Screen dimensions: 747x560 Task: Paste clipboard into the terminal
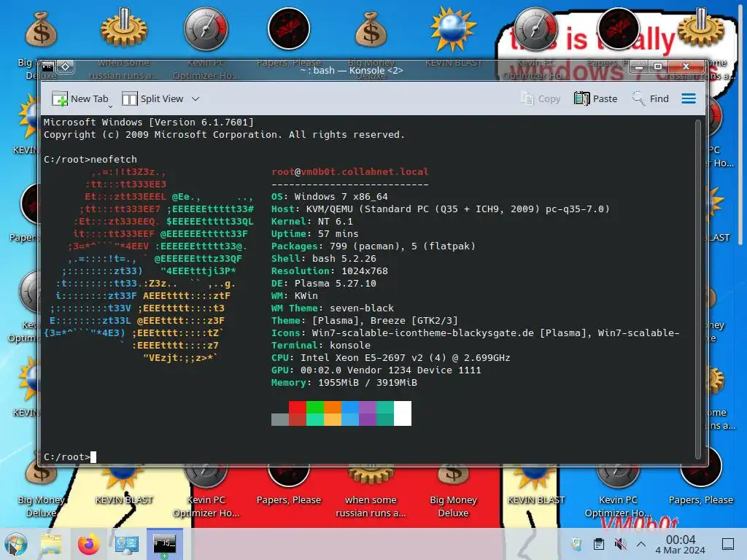(595, 98)
